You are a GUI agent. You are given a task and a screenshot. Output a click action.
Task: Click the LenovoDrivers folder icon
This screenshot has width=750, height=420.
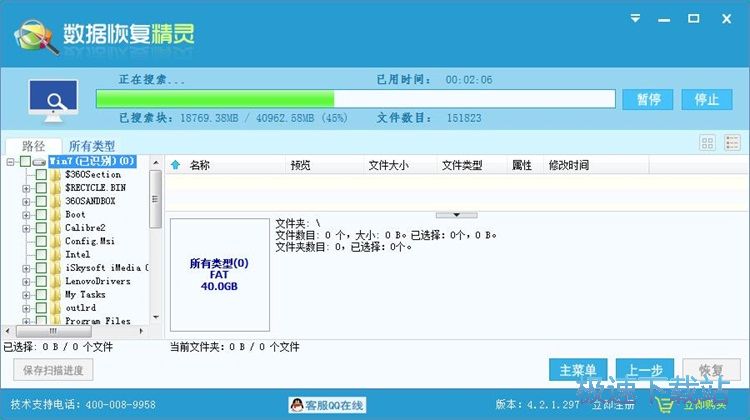coord(55,281)
